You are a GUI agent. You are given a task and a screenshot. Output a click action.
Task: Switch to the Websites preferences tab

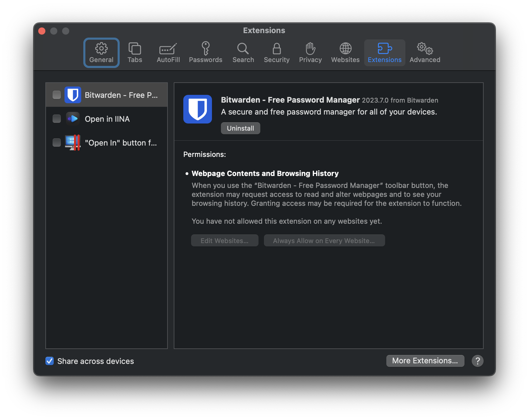tap(345, 53)
